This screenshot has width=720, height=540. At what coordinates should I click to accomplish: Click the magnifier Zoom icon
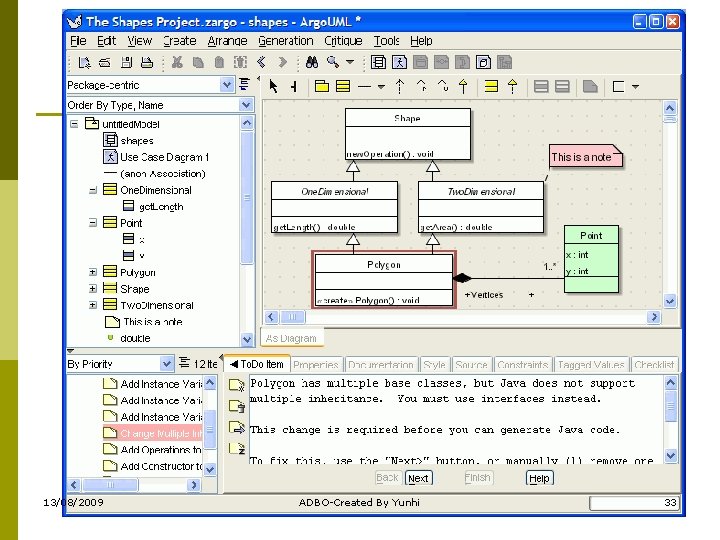pyautogui.click(x=333, y=62)
